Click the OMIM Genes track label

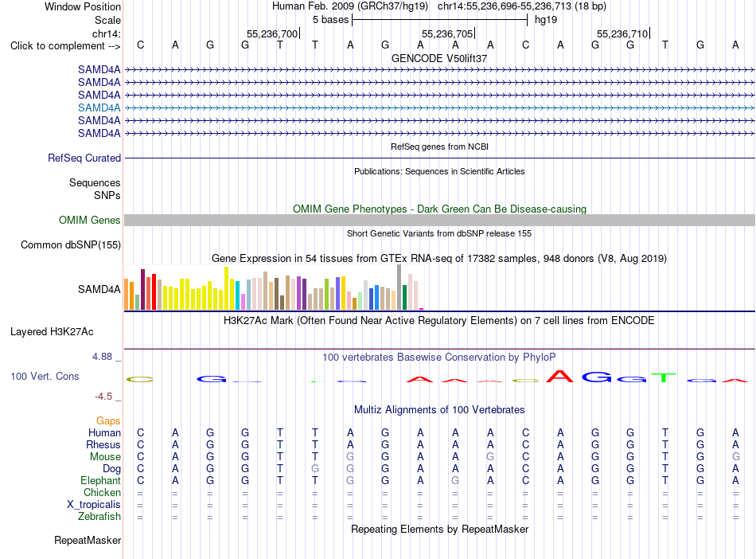[90, 220]
